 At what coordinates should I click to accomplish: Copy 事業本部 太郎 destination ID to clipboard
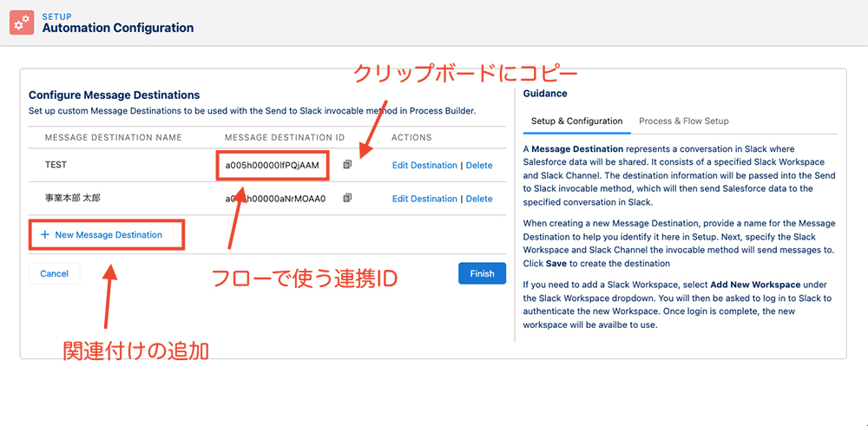tap(347, 198)
